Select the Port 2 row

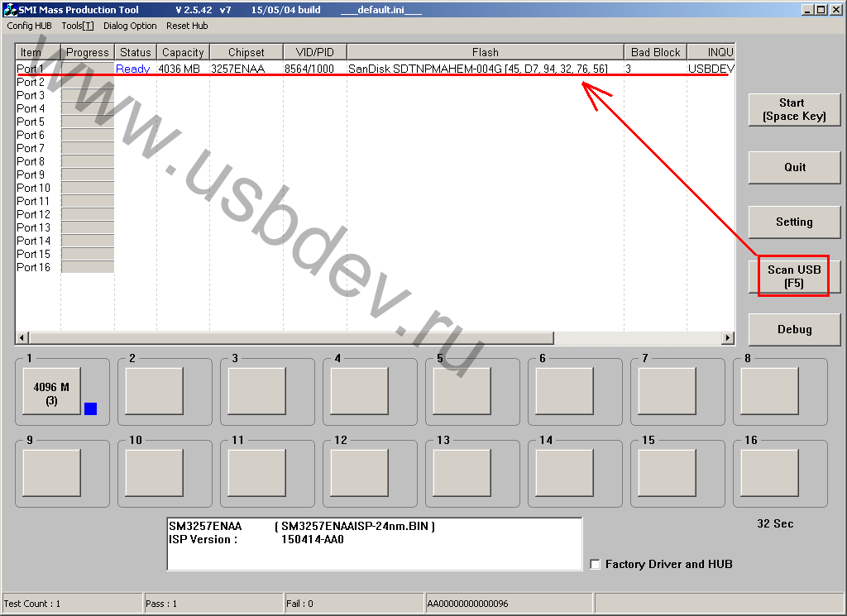(375, 82)
